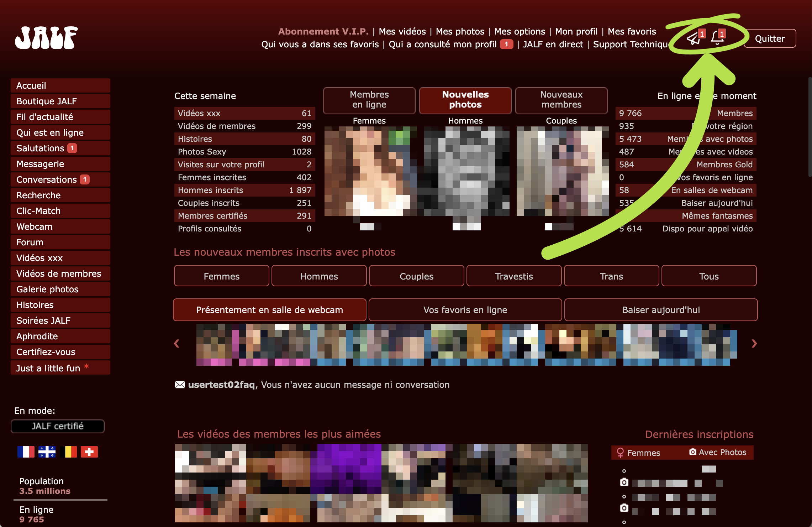Open Certifiez-vous in the sidebar
812x527 pixels.
coord(60,352)
